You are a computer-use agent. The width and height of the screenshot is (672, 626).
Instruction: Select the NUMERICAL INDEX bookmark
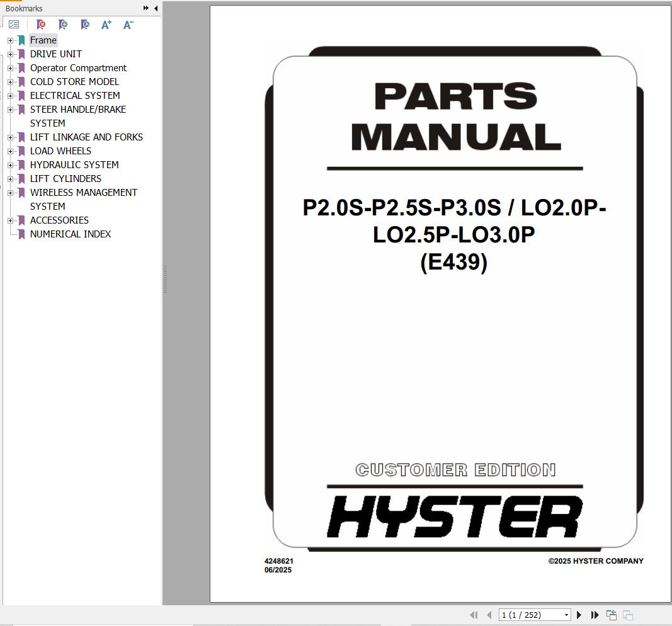tap(71, 234)
